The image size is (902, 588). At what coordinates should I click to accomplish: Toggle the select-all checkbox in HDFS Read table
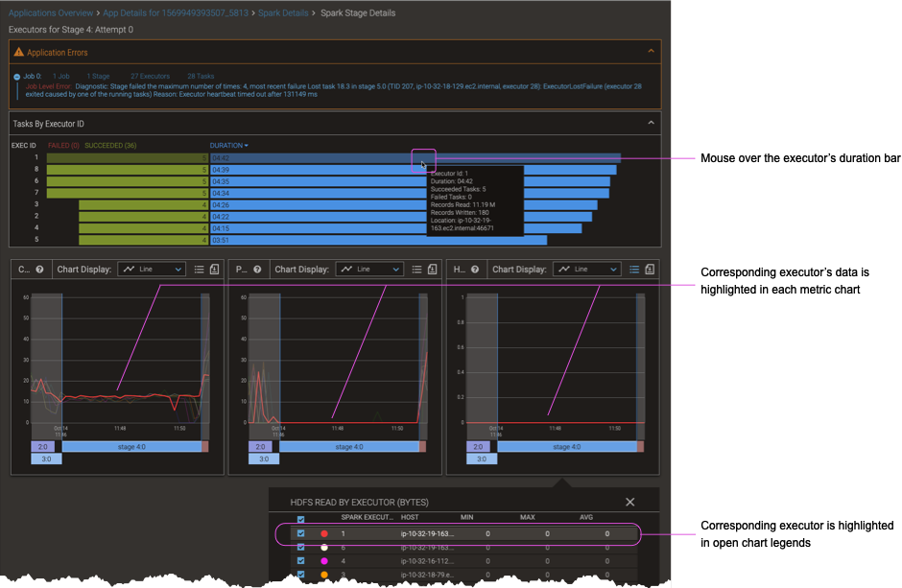[x=299, y=517]
